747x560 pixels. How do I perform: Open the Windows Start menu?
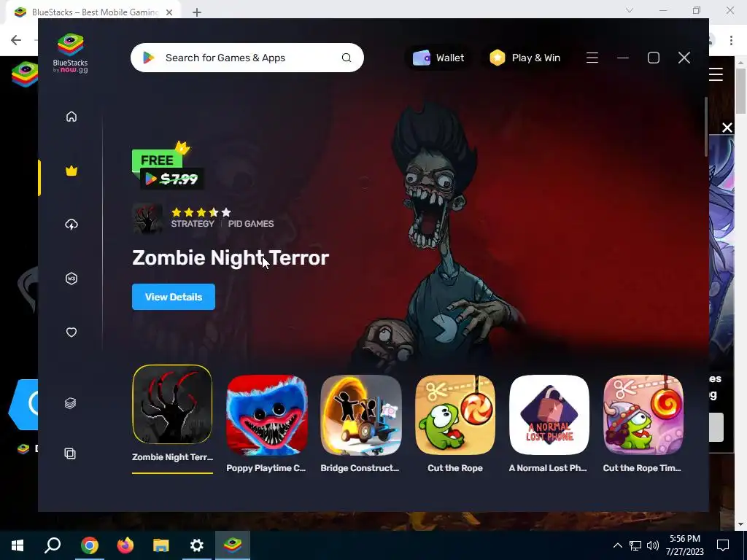click(x=18, y=545)
